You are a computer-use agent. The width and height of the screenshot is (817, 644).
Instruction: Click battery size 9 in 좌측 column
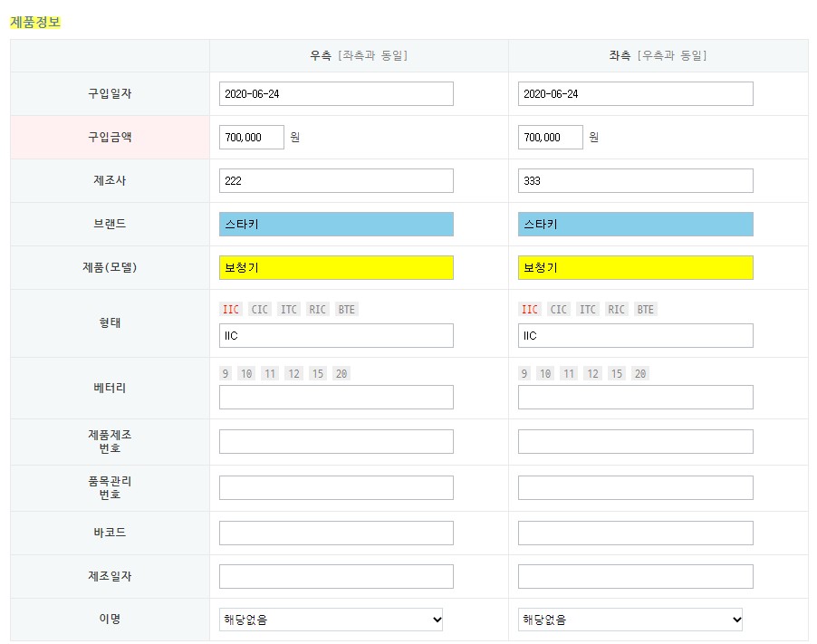point(524,374)
